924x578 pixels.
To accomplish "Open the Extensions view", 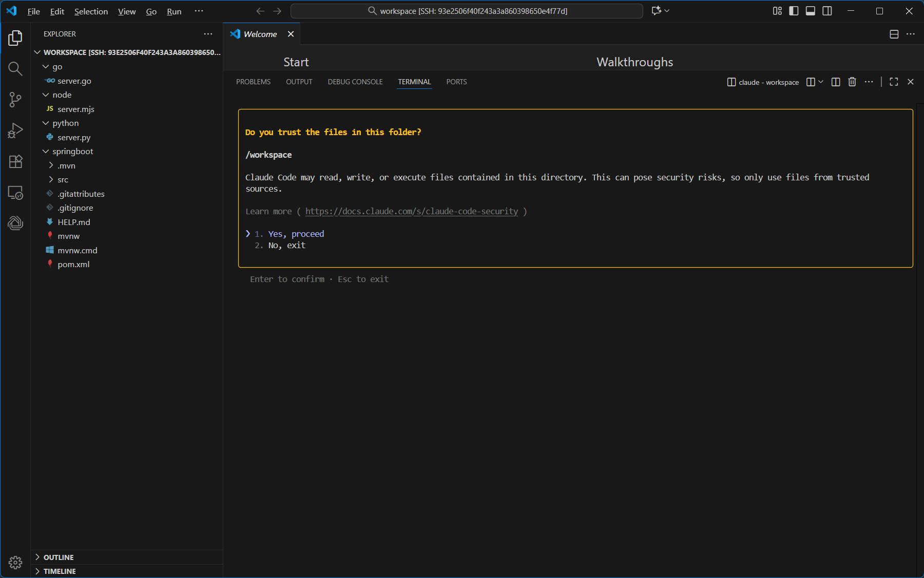I will tap(15, 161).
